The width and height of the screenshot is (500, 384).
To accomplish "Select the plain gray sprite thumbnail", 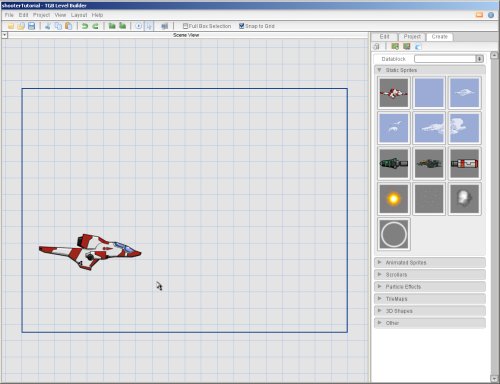I will [429, 199].
